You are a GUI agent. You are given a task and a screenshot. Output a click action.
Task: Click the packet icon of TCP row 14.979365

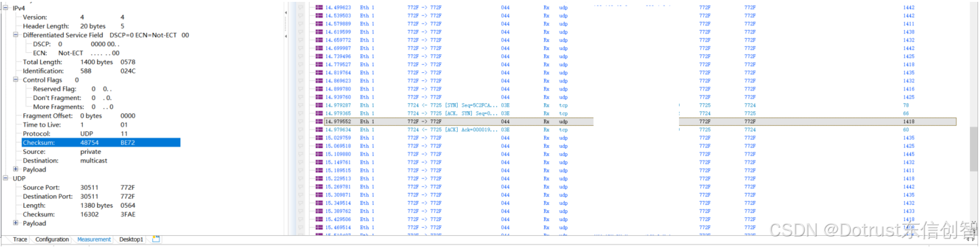(x=319, y=113)
